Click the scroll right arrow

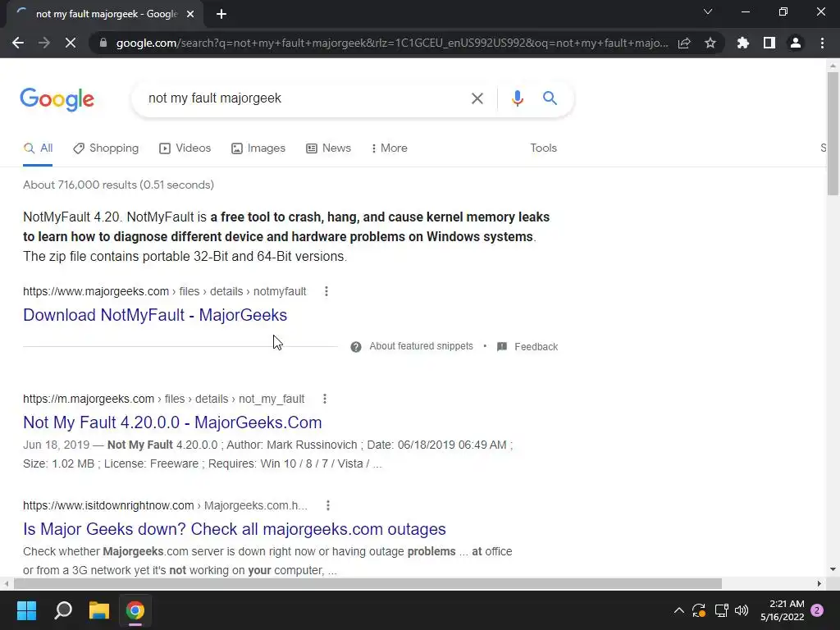(819, 583)
